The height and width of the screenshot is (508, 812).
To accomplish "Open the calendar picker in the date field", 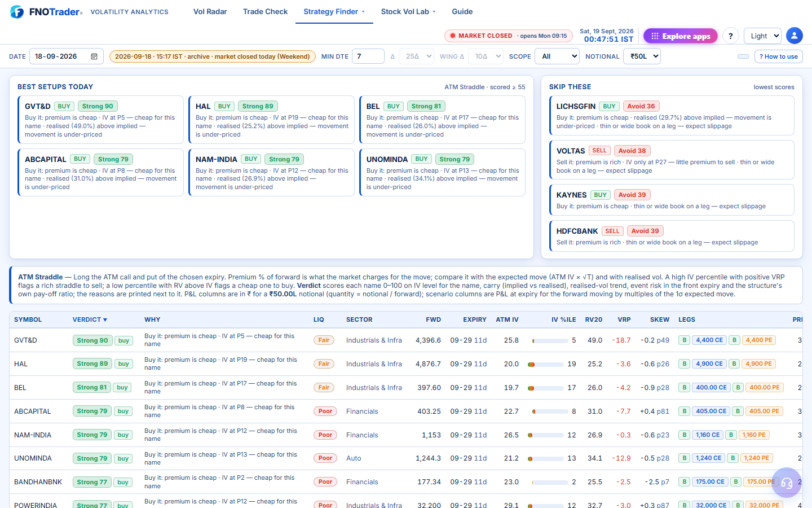I will (94, 56).
